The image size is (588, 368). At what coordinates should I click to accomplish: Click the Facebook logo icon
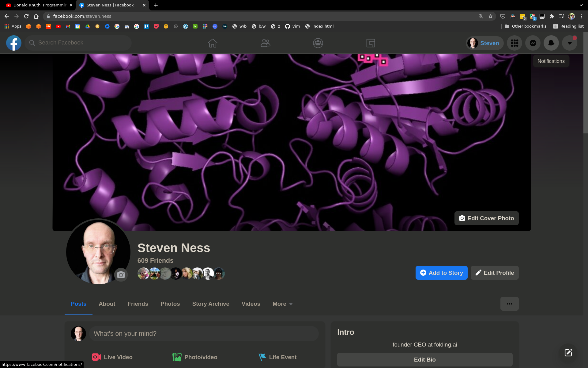tap(14, 43)
